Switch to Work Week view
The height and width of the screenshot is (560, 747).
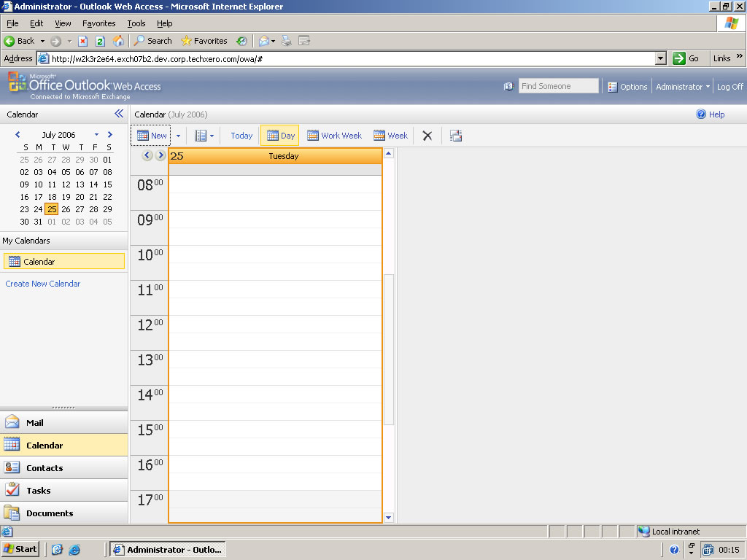334,136
